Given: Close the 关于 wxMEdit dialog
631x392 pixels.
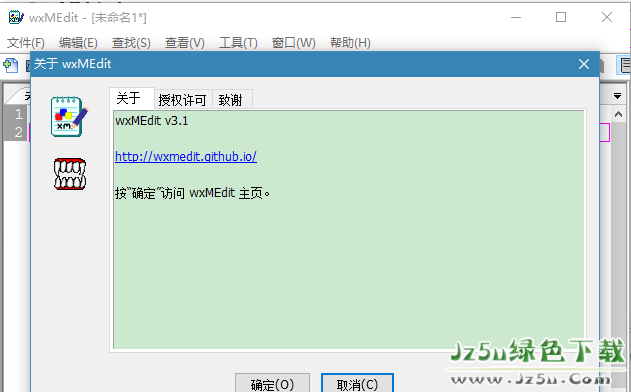Looking at the screenshot, I should click(584, 64).
